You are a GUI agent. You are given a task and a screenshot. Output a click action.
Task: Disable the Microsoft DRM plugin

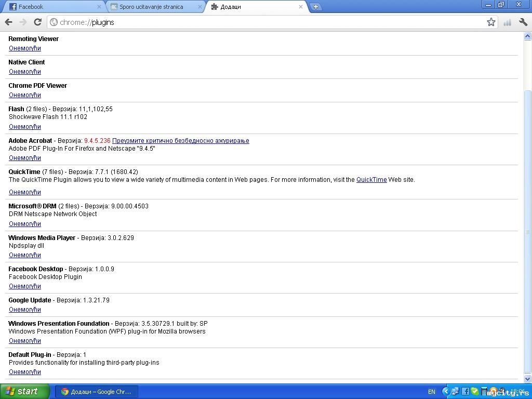click(25, 224)
